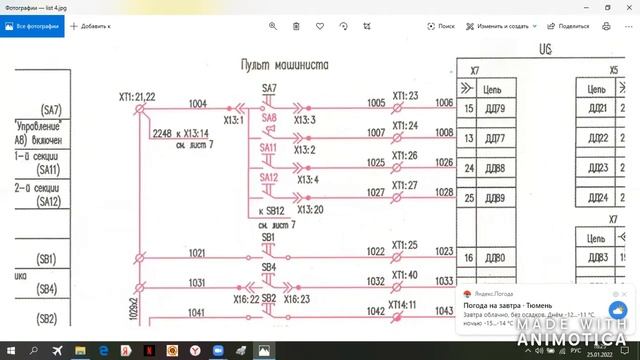
Task: Go back to Все фотографии
Action: click(32, 26)
